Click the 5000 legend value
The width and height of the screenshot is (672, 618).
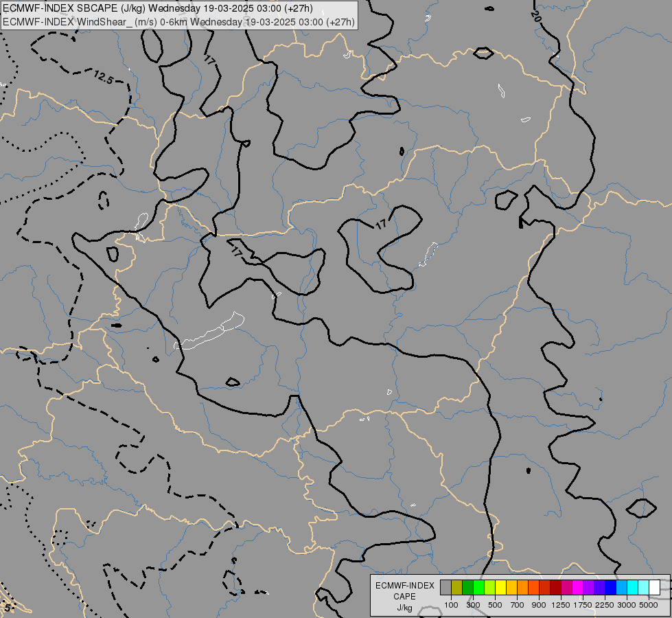pyautogui.click(x=649, y=605)
